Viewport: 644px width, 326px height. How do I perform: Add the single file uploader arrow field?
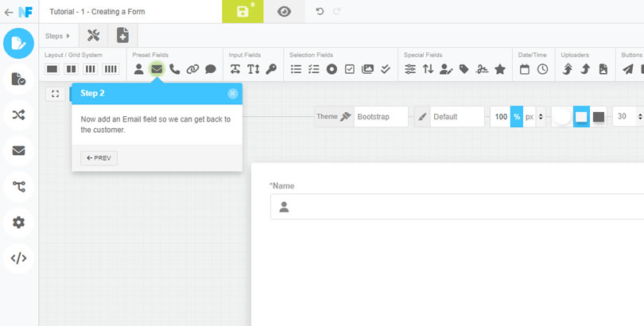pyautogui.click(x=585, y=69)
